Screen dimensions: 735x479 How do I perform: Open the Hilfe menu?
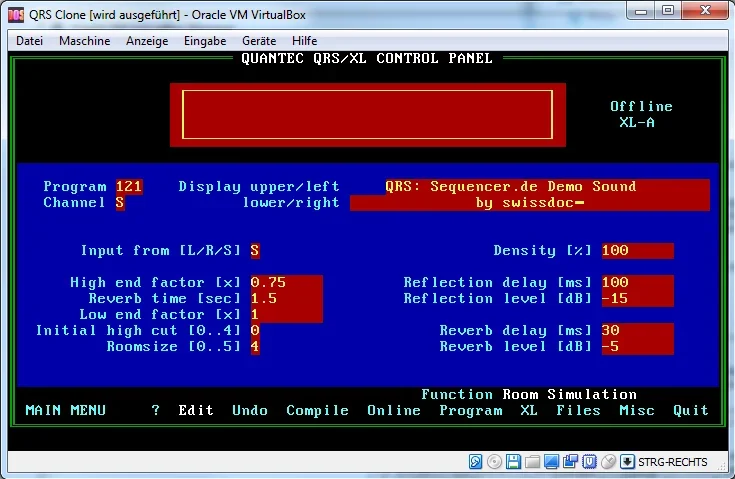[304, 41]
